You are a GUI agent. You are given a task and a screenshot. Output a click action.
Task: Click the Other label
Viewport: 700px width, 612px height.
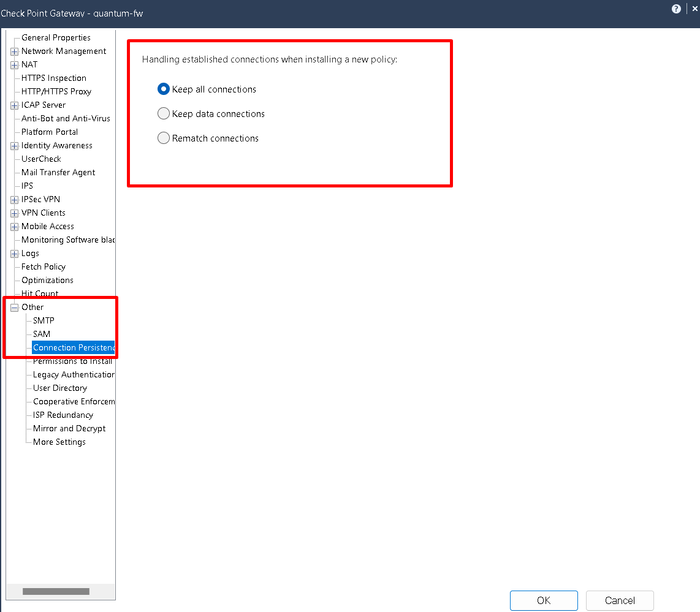click(x=32, y=307)
